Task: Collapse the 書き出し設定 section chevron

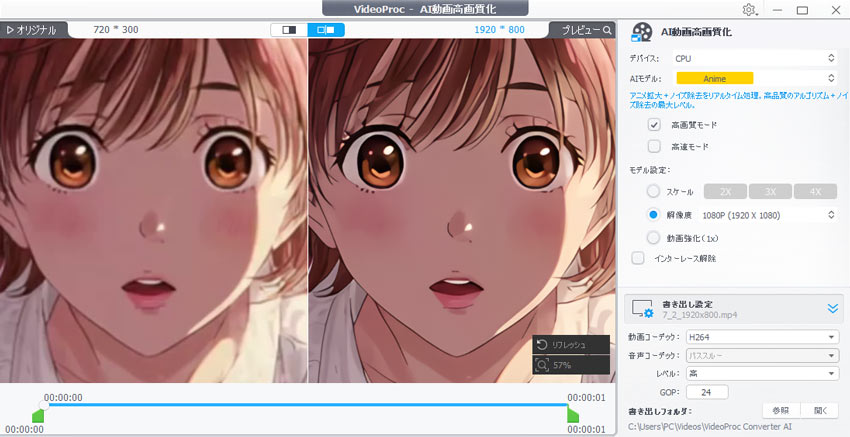Action: pos(833,309)
